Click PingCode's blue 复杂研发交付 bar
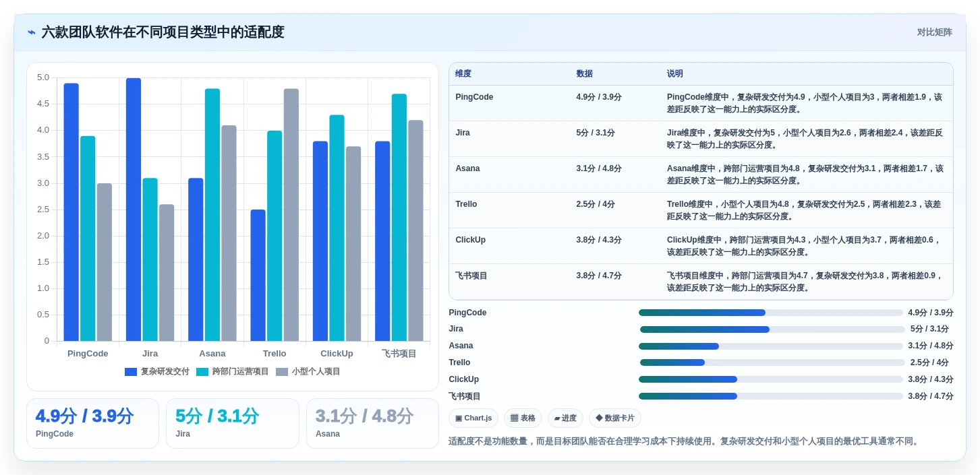 [x=71, y=212]
